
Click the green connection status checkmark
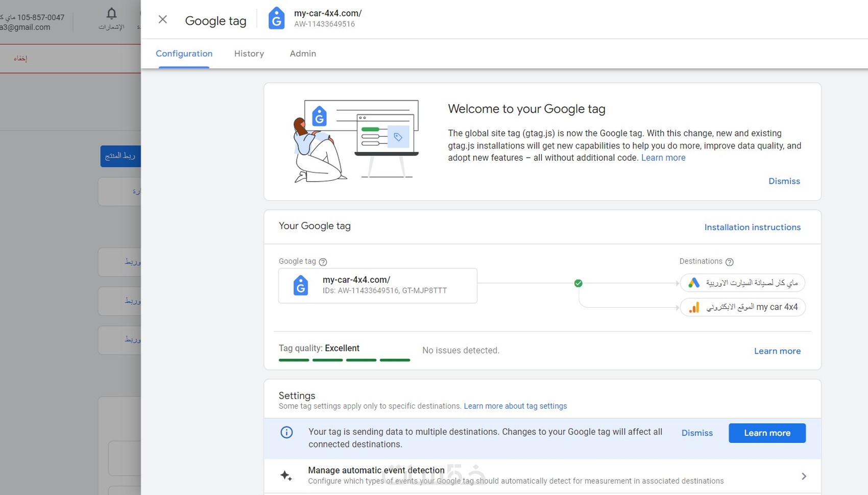(x=578, y=283)
